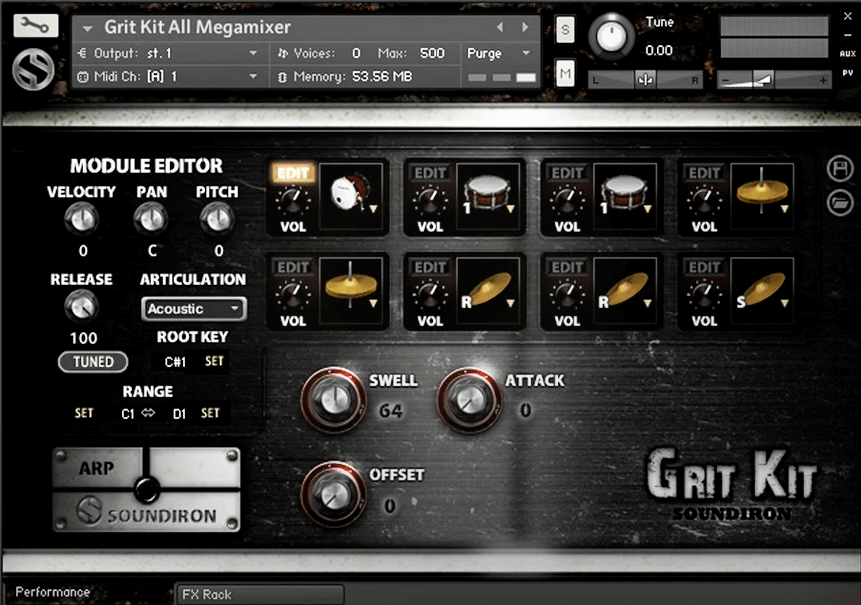
Task: Open top-row hi-hat module dropdown arrow
Action: pos(785,209)
